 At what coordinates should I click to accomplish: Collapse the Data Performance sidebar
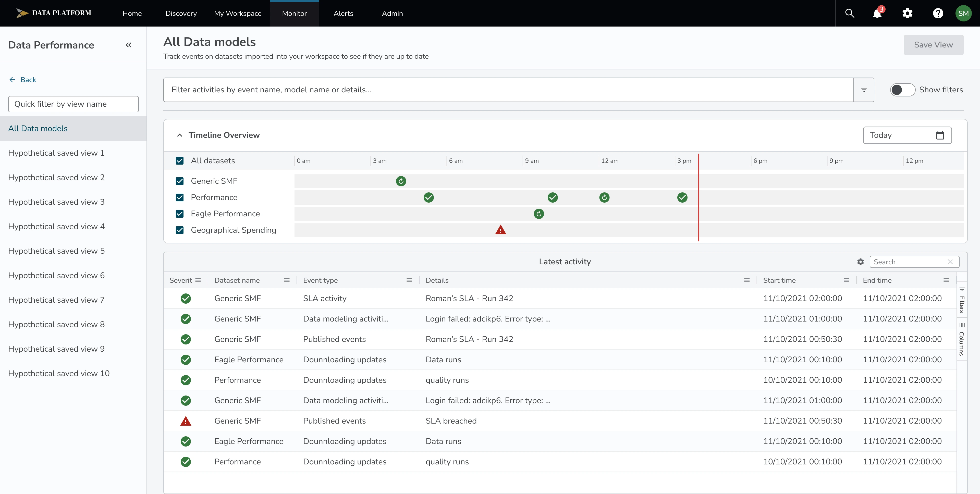click(x=129, y=45)
